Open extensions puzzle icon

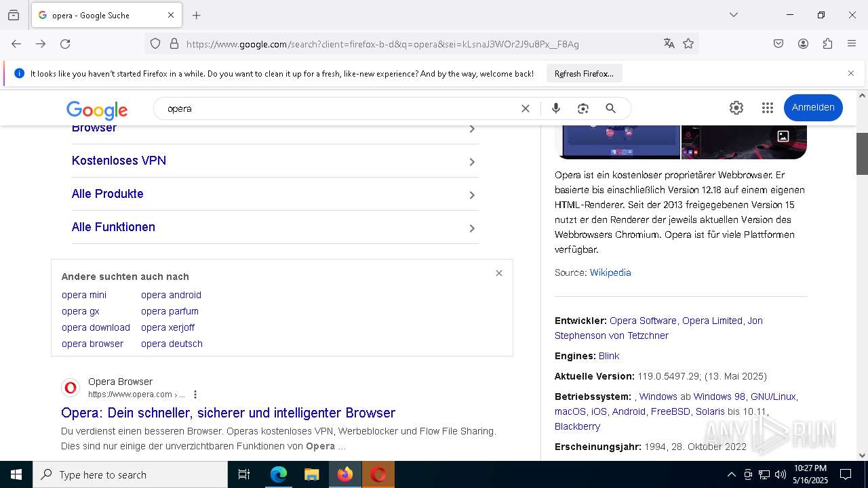pyautogui.click(x=827, y=43)
